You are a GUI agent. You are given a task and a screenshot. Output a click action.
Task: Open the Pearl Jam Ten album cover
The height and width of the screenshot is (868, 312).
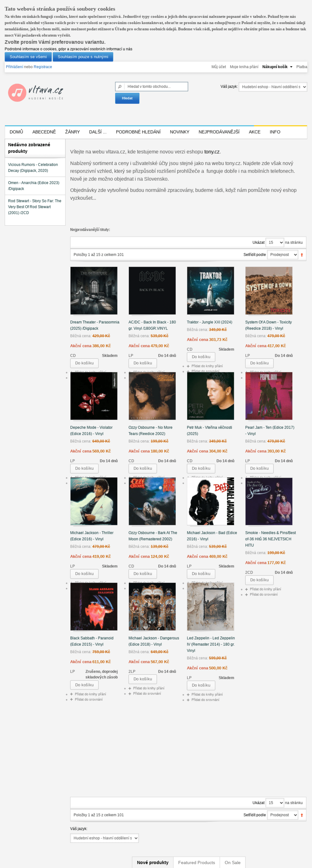pos(269,396)
